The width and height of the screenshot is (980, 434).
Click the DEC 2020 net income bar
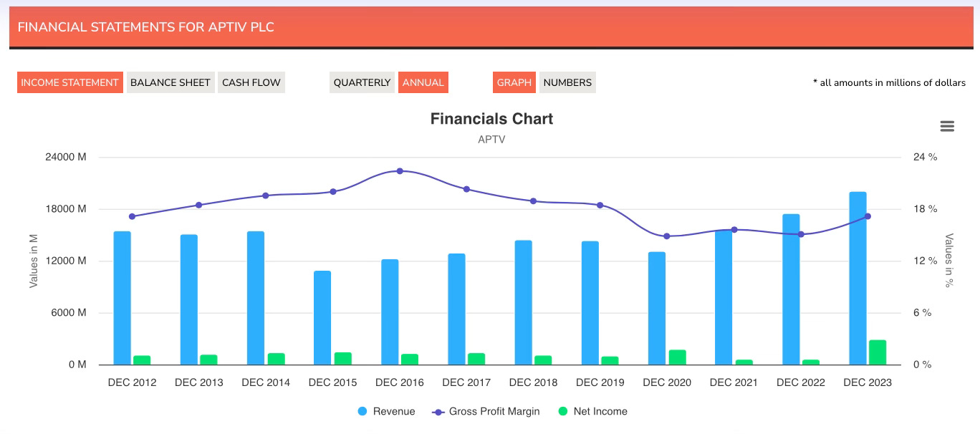pos(677,357)
